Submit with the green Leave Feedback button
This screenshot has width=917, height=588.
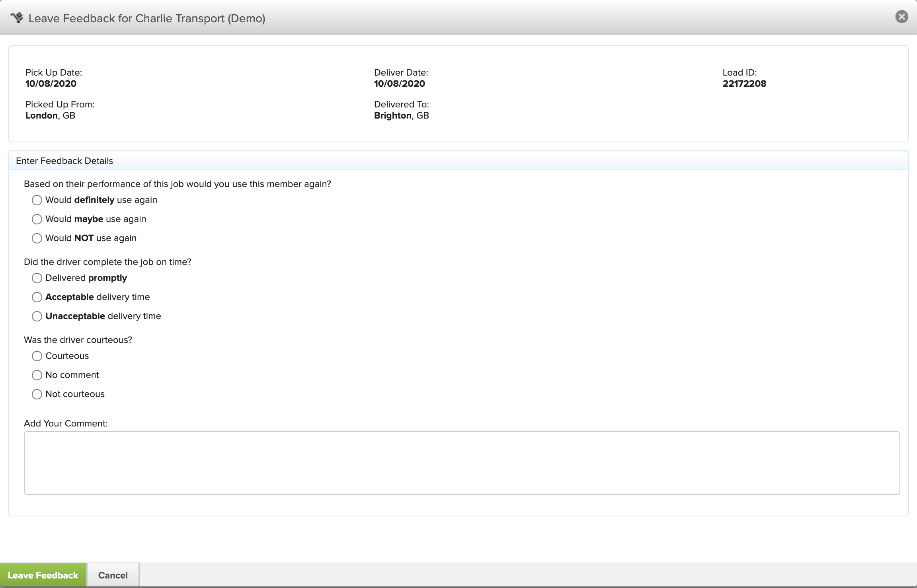click(x=43, y=575)
